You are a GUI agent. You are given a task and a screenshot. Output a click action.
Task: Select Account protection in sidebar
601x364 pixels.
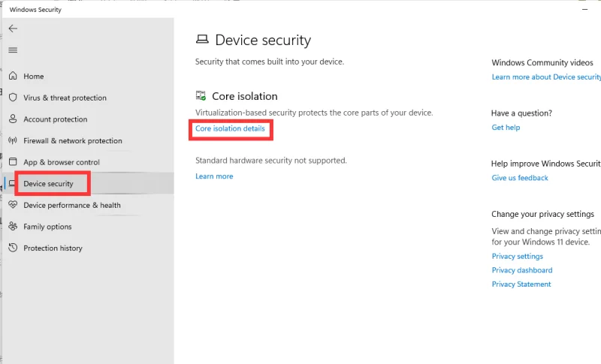click(x=55, y=119)
